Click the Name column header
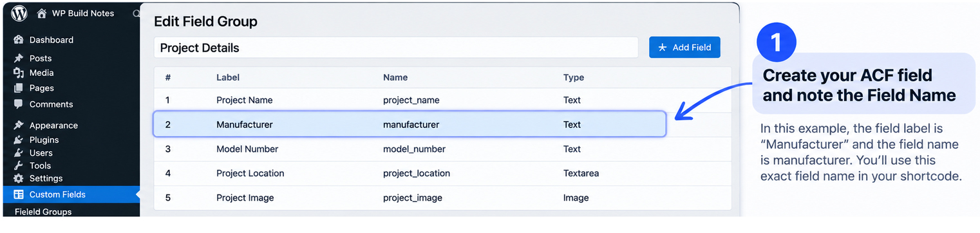This screenshot has width=980, height=233. [x=395, y=77]
